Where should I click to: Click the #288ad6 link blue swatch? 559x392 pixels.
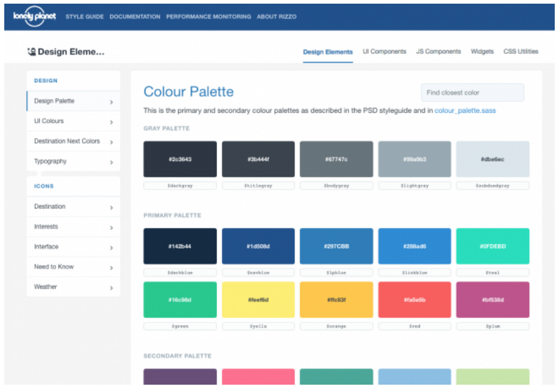click(x=415, y=246)
